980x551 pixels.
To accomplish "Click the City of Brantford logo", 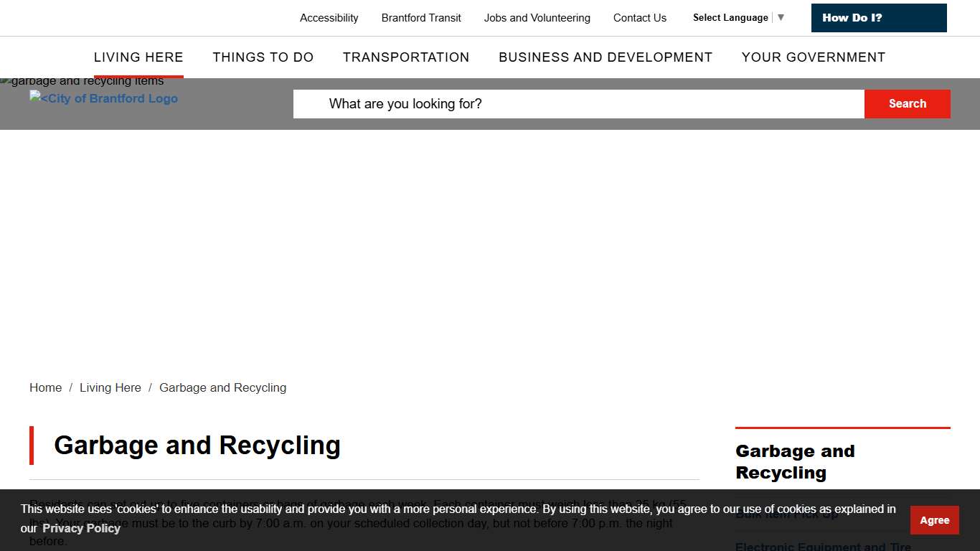I will coord(103,98).
